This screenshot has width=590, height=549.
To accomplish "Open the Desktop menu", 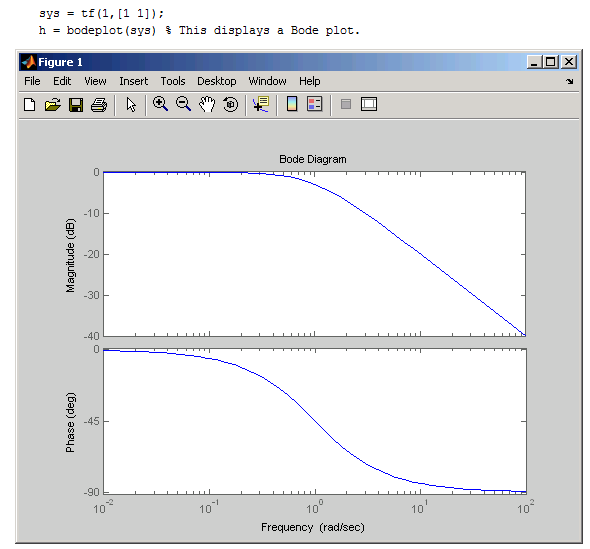I will (217, 81).
